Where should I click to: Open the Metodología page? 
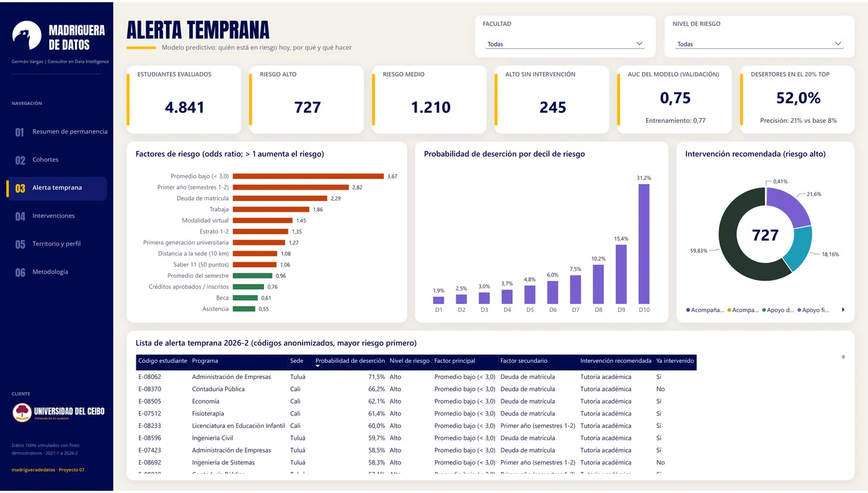[57, 272]
